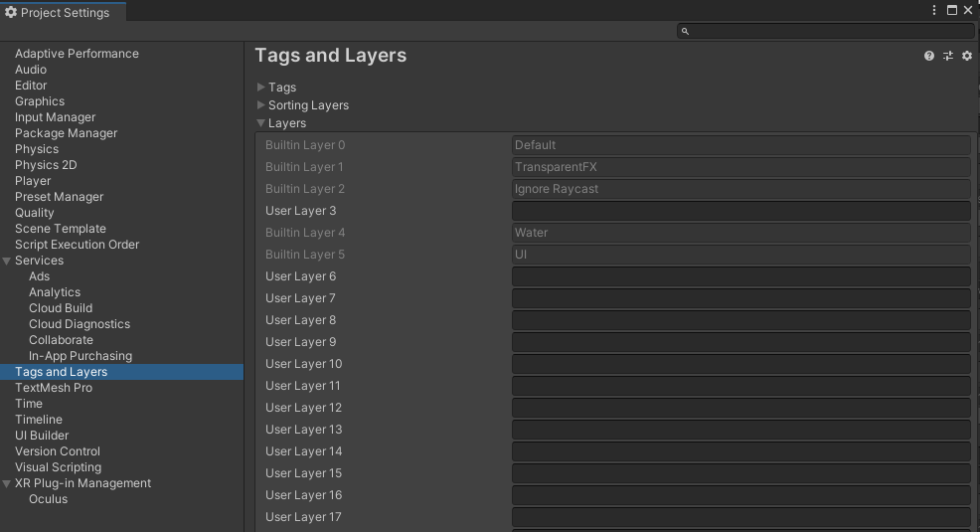Open the Tags and Layers gear menu
The width and height of the screenshot is (980, 532).
point(966,57)
